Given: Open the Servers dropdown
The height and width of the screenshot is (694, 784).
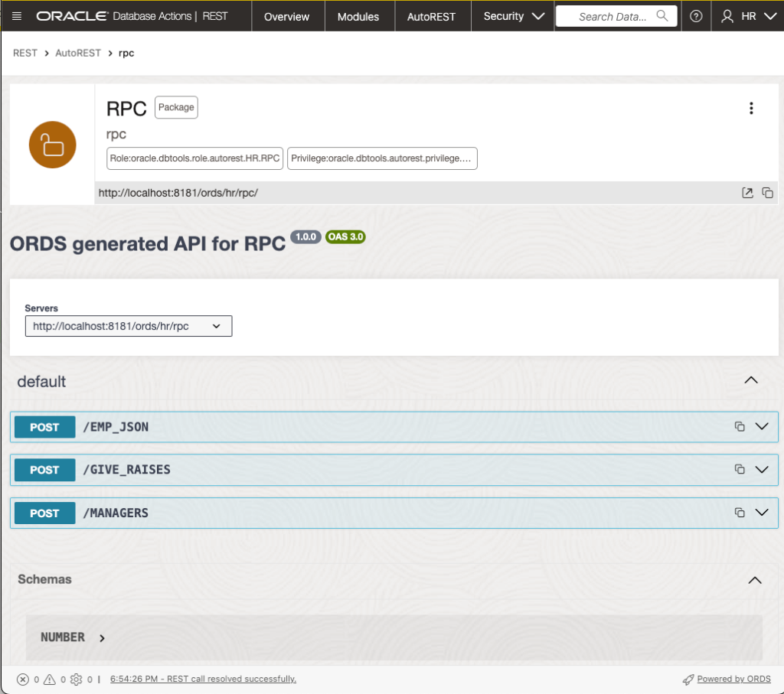Looking at the screenshot, I should 129,326.
